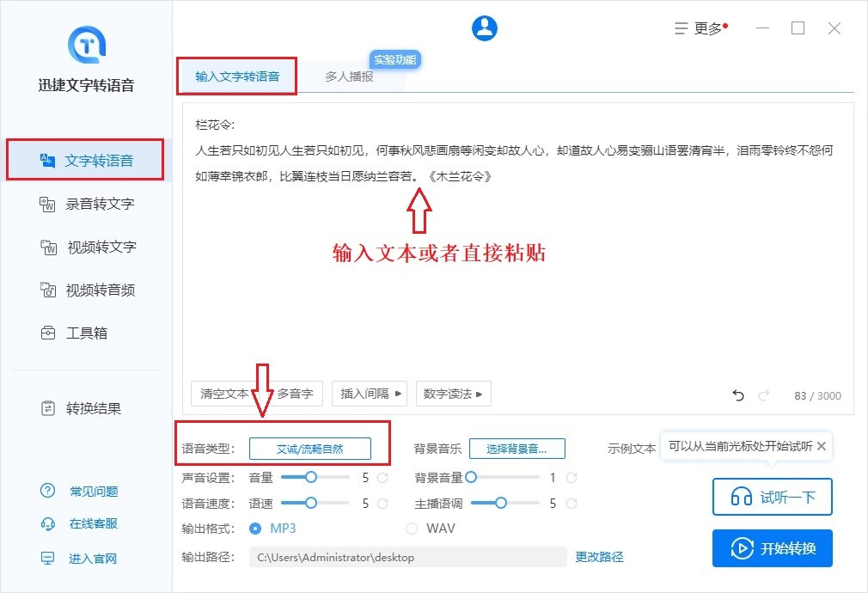Viewport: 868px width, 593px height.
Task: Click the 进入官网 monitor icon
Action: 47,558
